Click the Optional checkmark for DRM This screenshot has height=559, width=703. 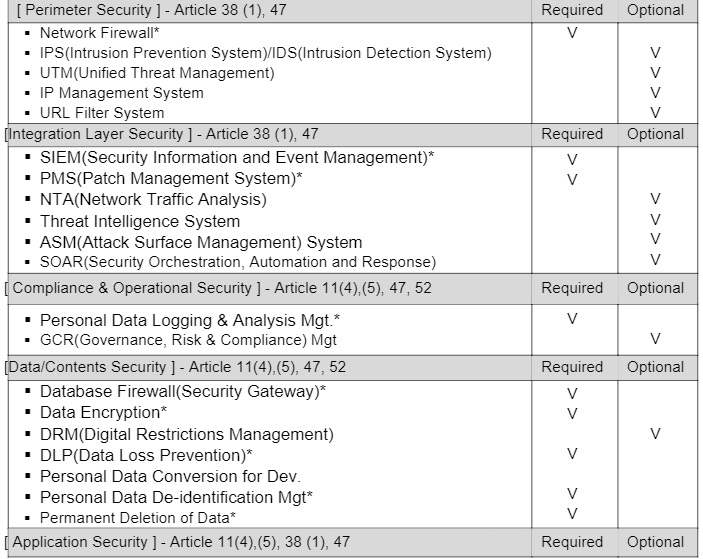point(655,434)
